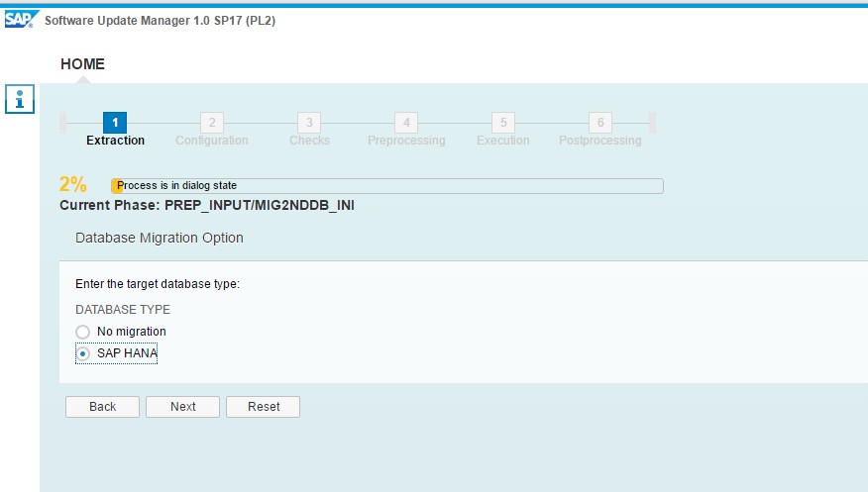
Task: Select step 6 Postprocessing in roadmap
Action: [x=600, y=123]
